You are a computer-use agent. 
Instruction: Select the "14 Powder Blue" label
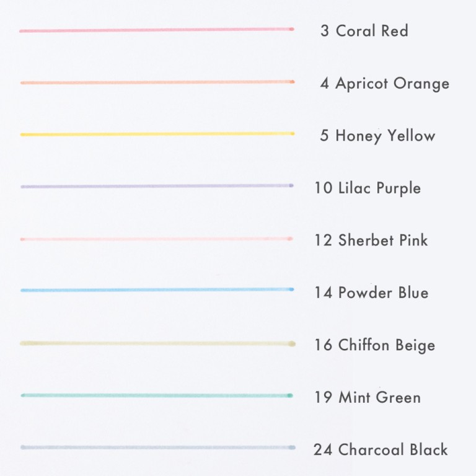[x=371, y=293]
